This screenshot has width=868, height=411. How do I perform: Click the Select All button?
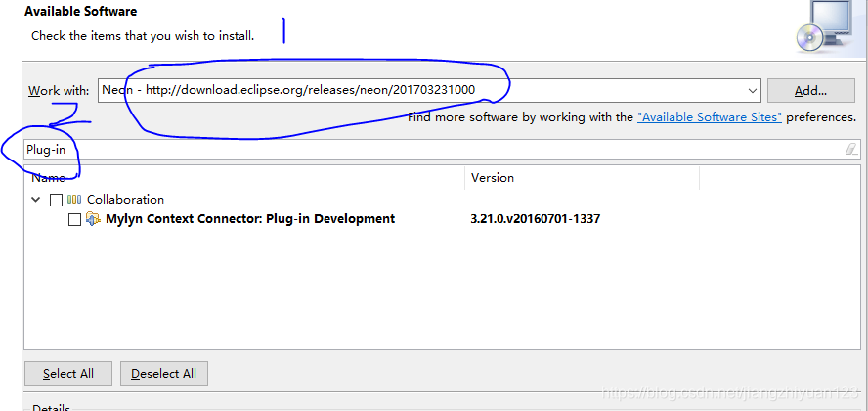68,374
